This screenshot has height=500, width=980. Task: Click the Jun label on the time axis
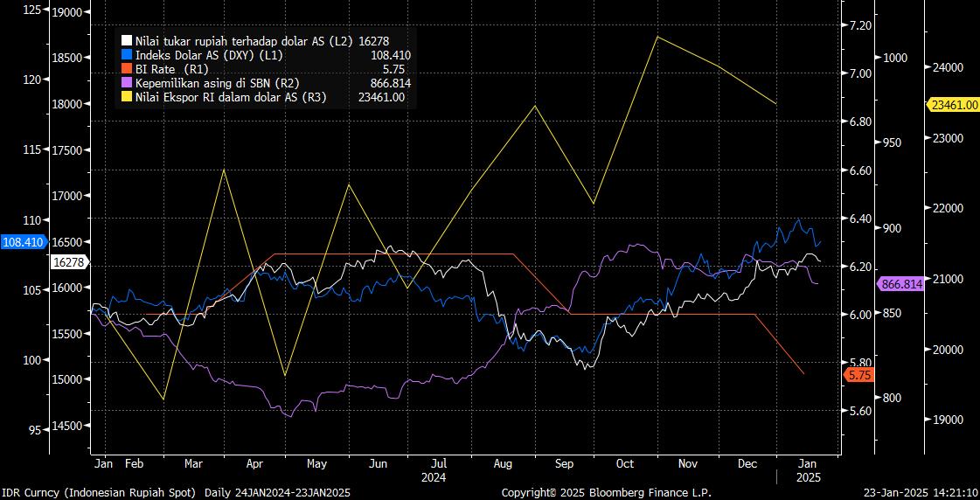click(379, 463)
